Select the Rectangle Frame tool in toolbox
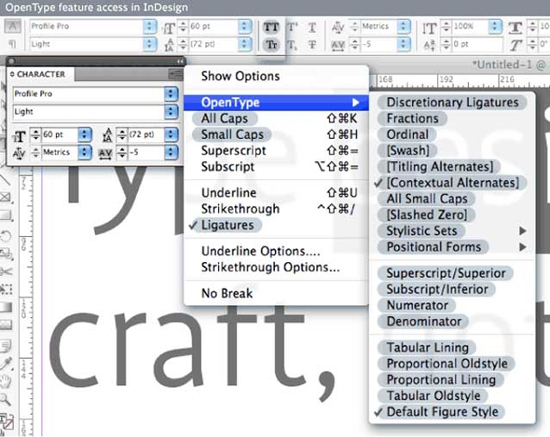Screen dimensions: 550x437 click(x=6, y=197)
